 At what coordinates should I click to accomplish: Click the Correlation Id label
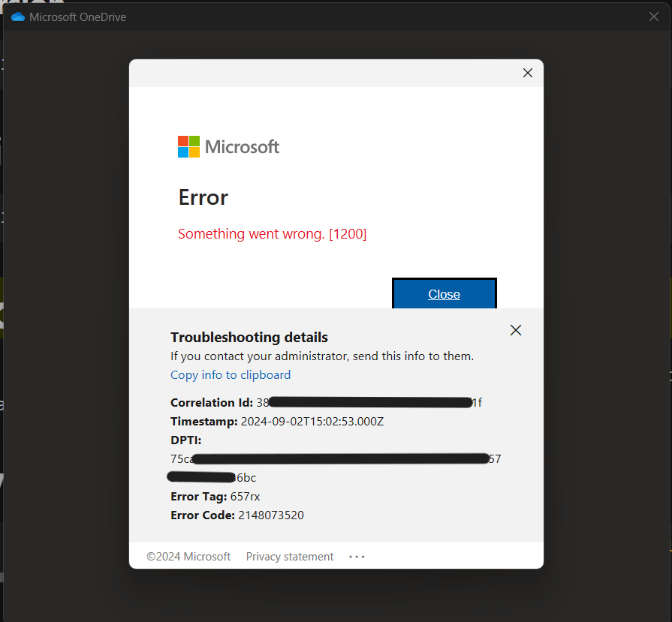(212, 403)
